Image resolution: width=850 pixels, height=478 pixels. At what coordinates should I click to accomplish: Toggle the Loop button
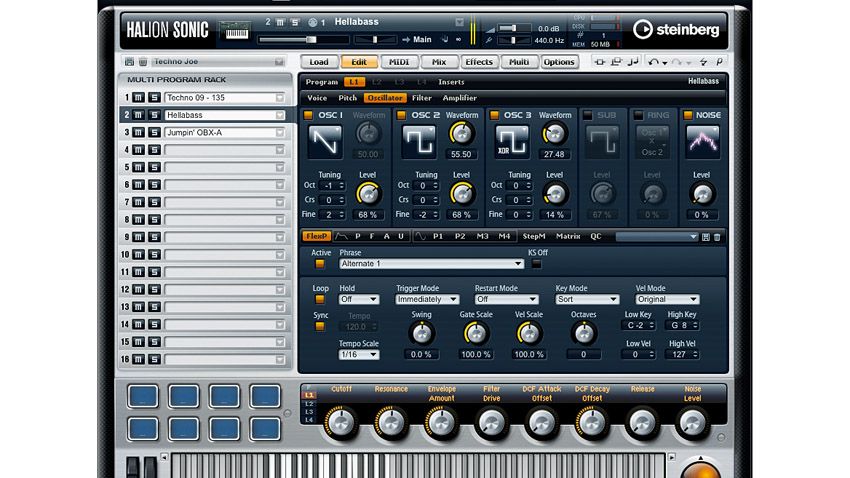[x=320, y=300]
